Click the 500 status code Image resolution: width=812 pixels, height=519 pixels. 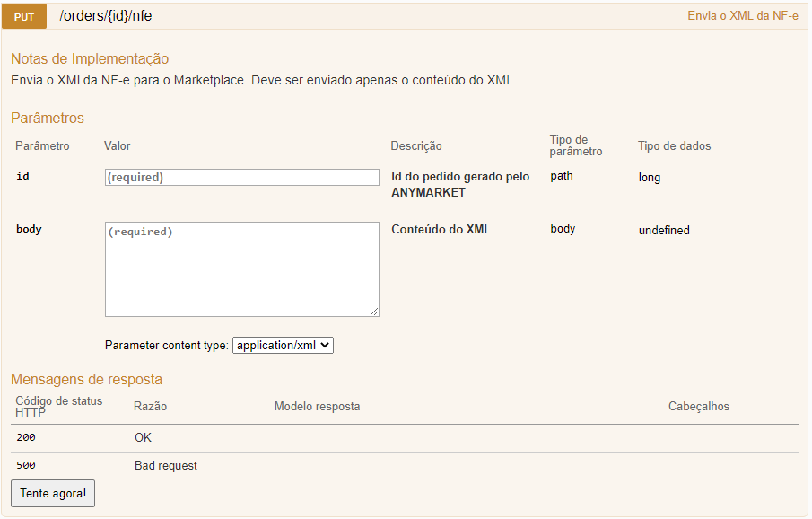click(26, 465)
